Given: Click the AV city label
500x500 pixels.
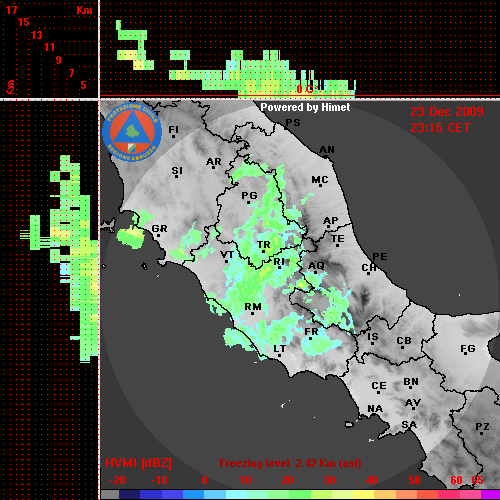Looking at the screenshot, I should (413, 403).
